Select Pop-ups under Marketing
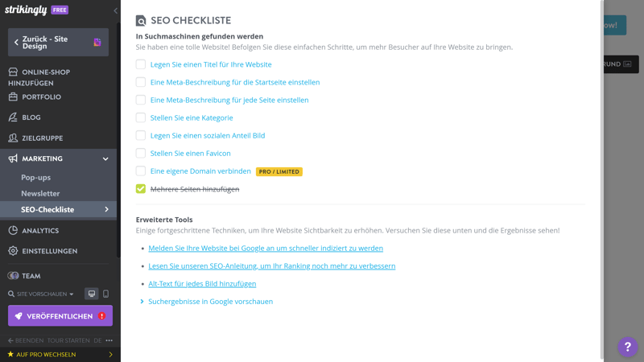The image size is (644, 362). [35, 178]
